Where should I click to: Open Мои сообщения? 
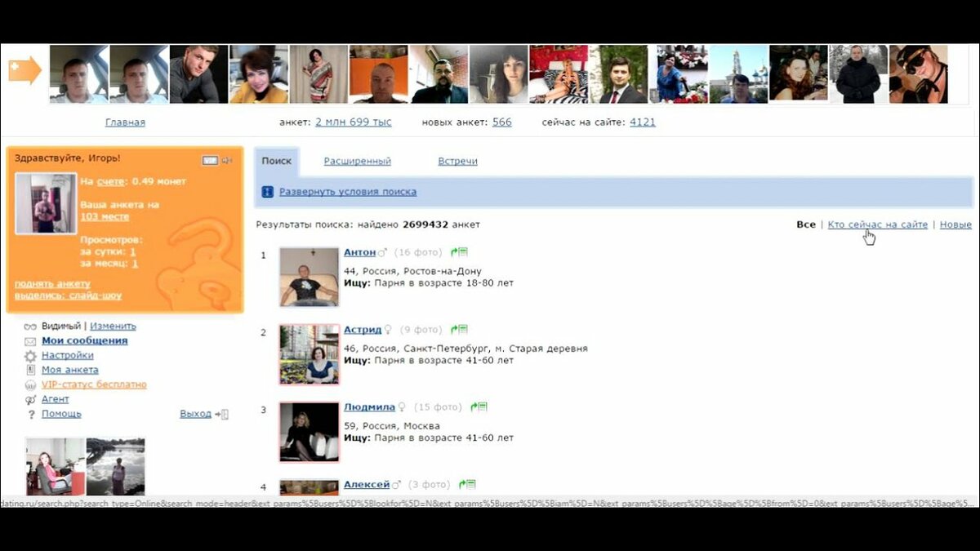coord(85,341)
